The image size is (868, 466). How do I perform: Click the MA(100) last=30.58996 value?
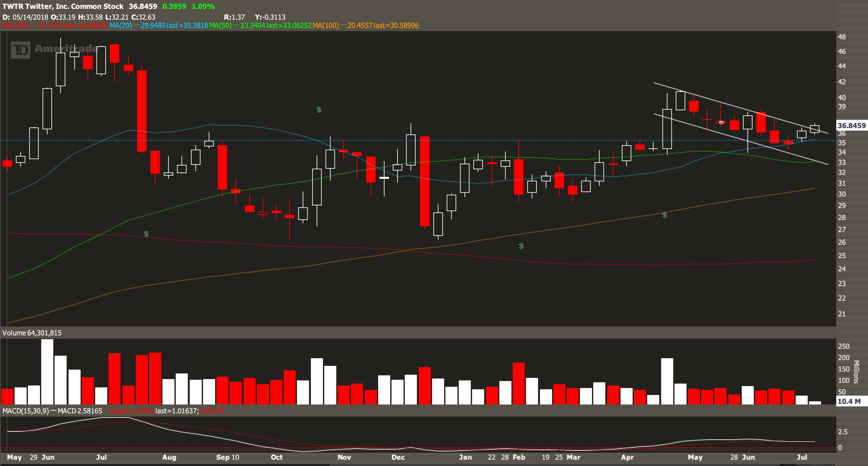[x=396, y=26]
